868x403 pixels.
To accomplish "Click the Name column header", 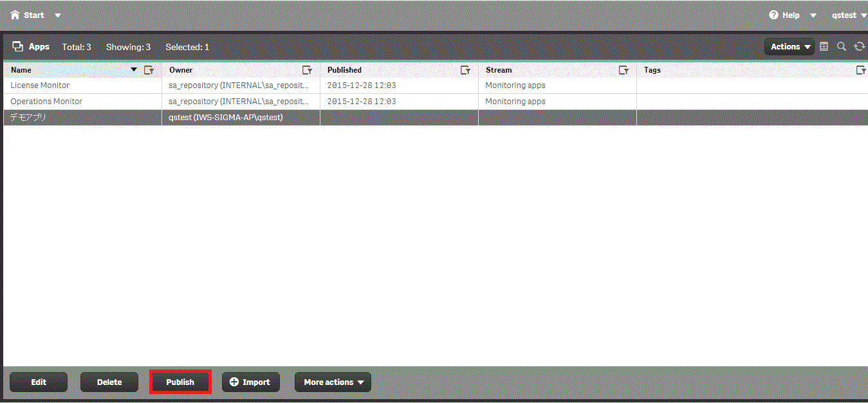I will click(x=82, y=70).
